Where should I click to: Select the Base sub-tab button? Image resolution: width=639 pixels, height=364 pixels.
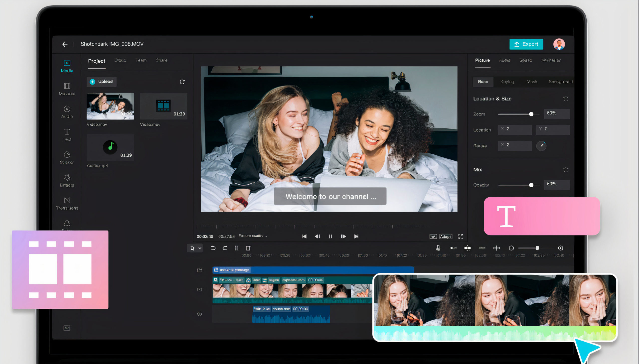click(x=483, y=82)
